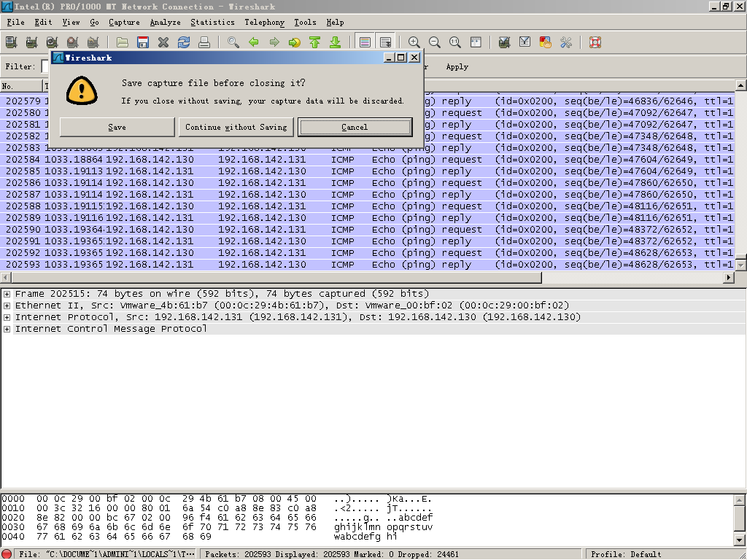Click the Apply filter button

click(x=457, y=66)
